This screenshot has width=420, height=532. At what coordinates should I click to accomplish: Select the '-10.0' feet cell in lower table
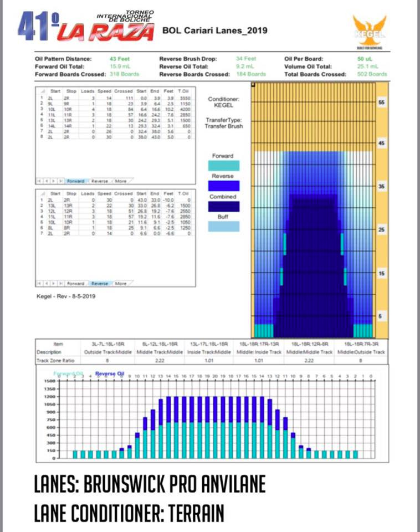tap(168, 200)
